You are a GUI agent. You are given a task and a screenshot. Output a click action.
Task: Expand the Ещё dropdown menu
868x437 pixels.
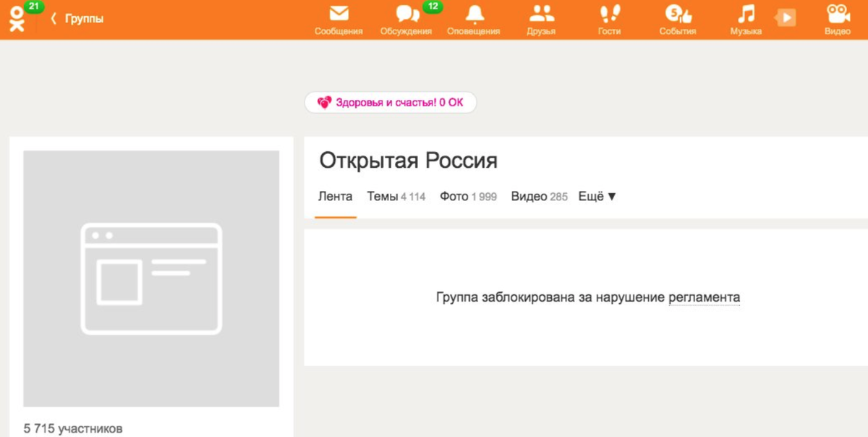click(x=597, y=196)
